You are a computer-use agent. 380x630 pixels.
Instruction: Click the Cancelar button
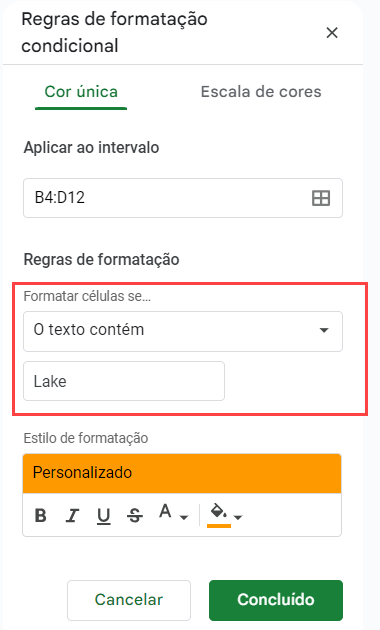tap(129, 600)
